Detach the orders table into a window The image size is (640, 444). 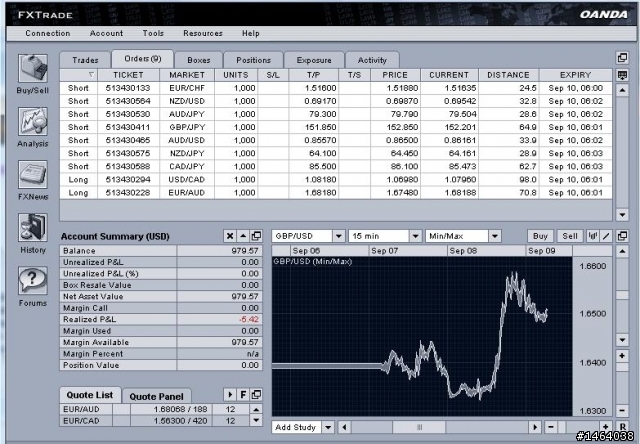[622, 58]
